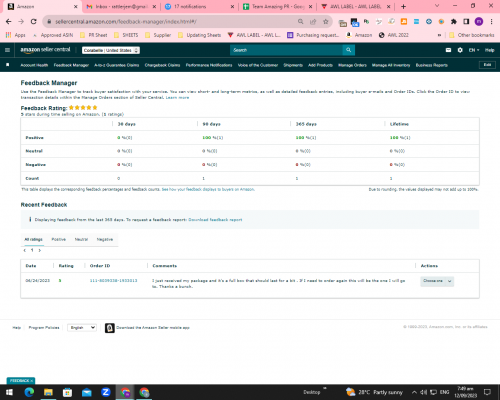Open Business Reports menu item
This screenshot has width=500, height=400.
432,65
